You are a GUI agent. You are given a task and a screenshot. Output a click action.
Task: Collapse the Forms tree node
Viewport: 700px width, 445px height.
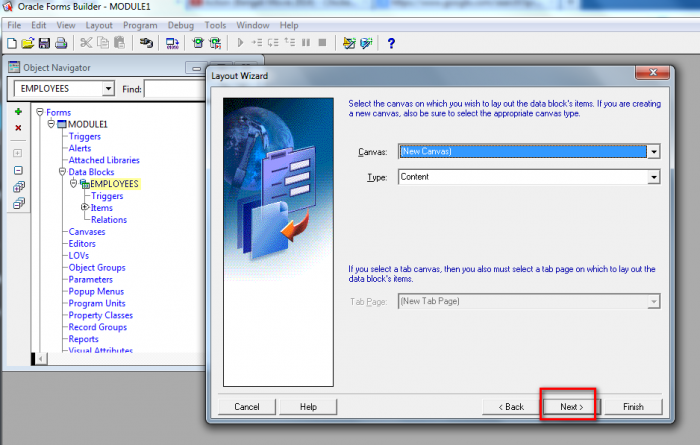click(40, 112)
